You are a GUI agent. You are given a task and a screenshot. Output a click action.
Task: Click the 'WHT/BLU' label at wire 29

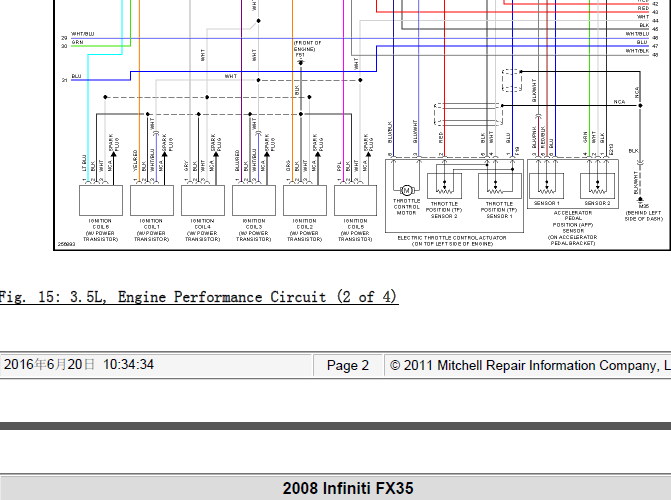click(x=83, y=34)
